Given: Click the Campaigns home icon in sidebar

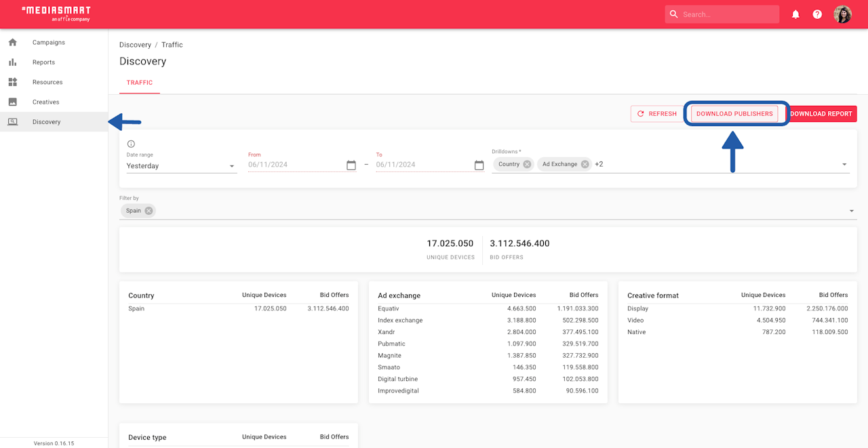Looking at the screenshot, I should tap(12, 42).
